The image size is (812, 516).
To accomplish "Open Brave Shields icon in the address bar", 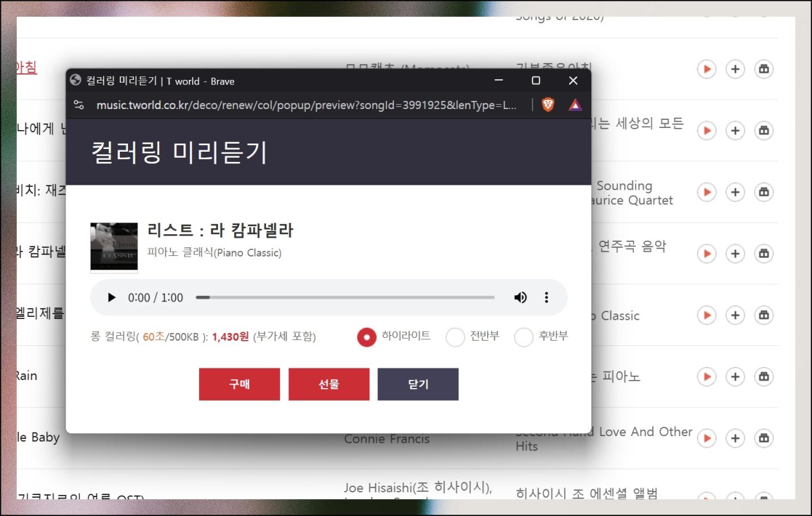I will tap(548, 105).
